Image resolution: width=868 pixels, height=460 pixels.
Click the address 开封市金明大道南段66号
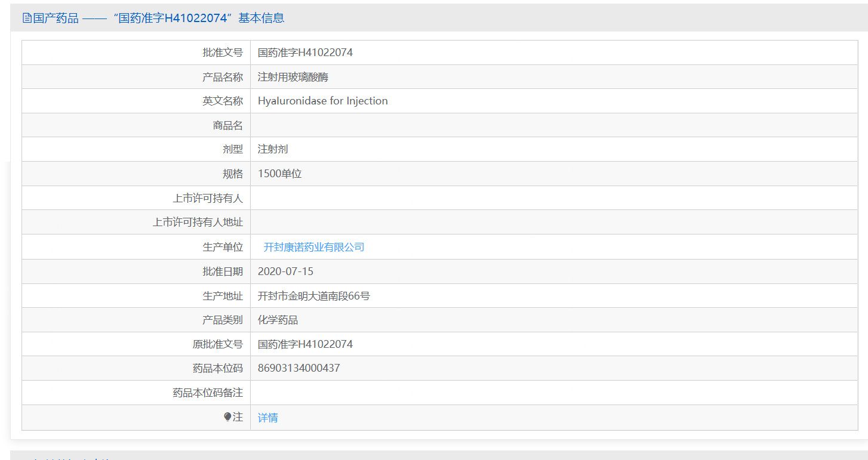(x=314, y=296)
